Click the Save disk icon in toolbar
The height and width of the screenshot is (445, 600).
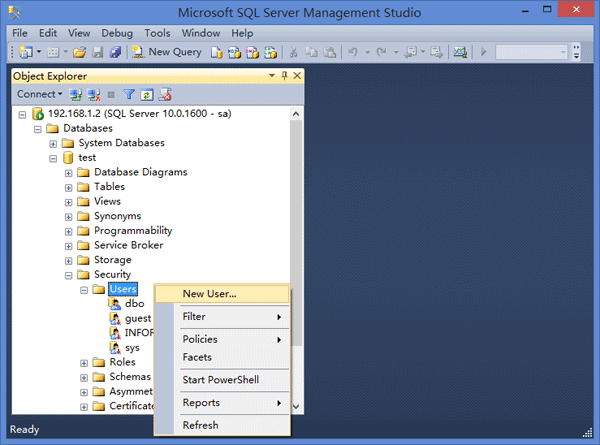[x=98, y=52]
